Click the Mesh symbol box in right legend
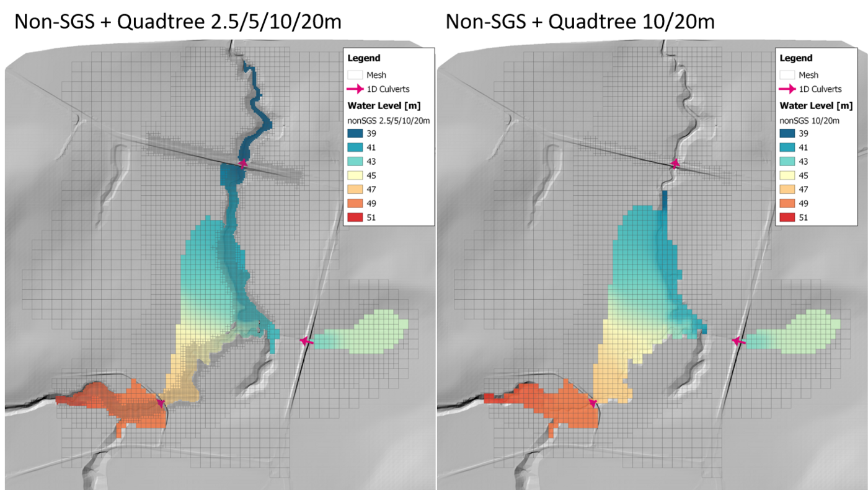 click(x=787, y=75)
